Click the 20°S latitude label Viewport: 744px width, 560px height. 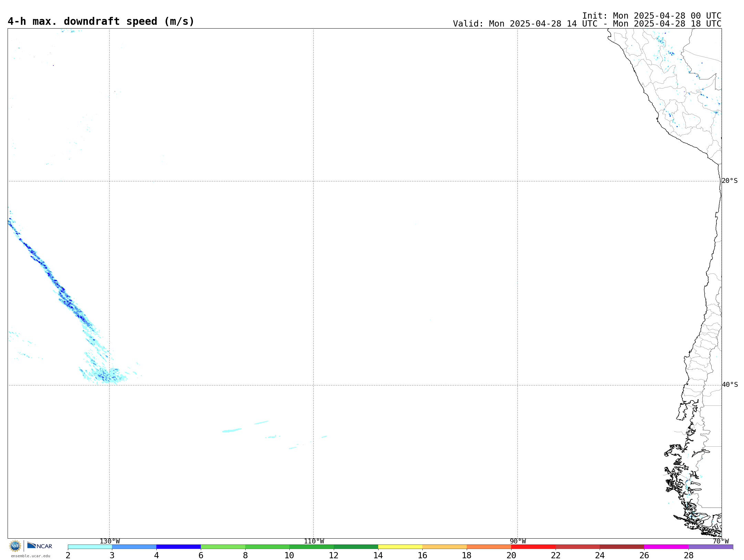[730, 181]
